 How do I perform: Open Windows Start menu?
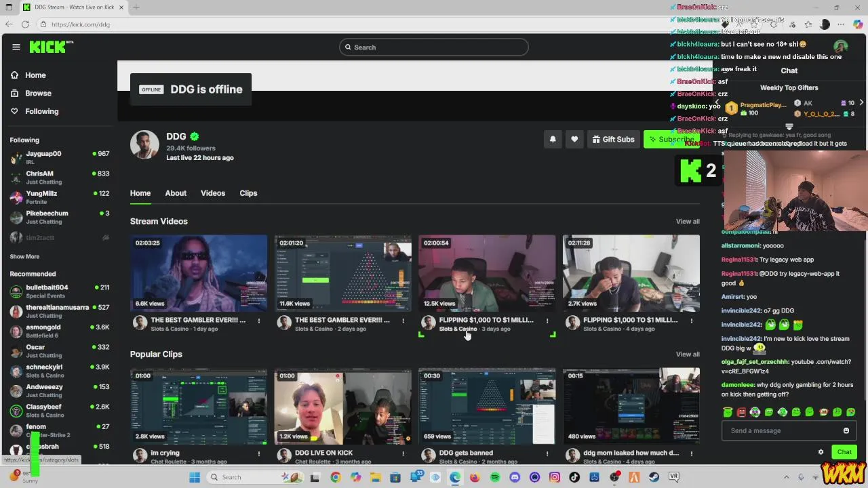pyautogui.click(x=195, y=477)
